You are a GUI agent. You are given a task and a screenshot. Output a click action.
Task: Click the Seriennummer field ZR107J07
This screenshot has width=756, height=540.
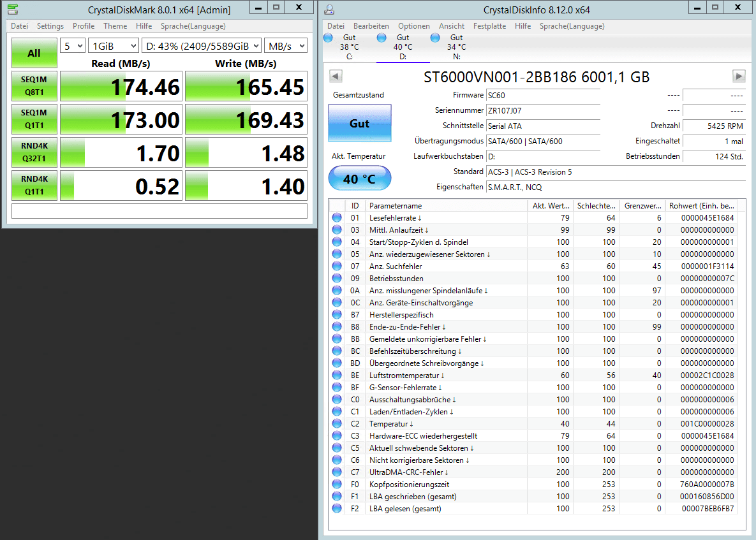544,111
